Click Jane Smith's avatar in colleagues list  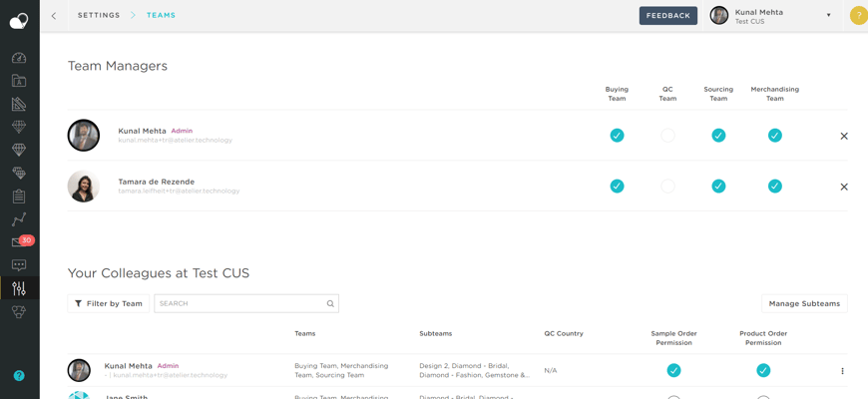(79, 395)
